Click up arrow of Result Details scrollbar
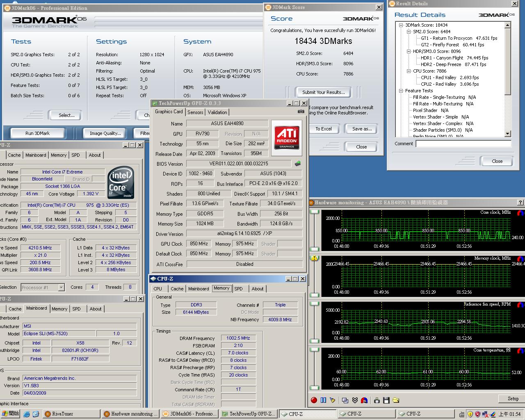The height and width of the screenshot is (420, 525). 508,25
